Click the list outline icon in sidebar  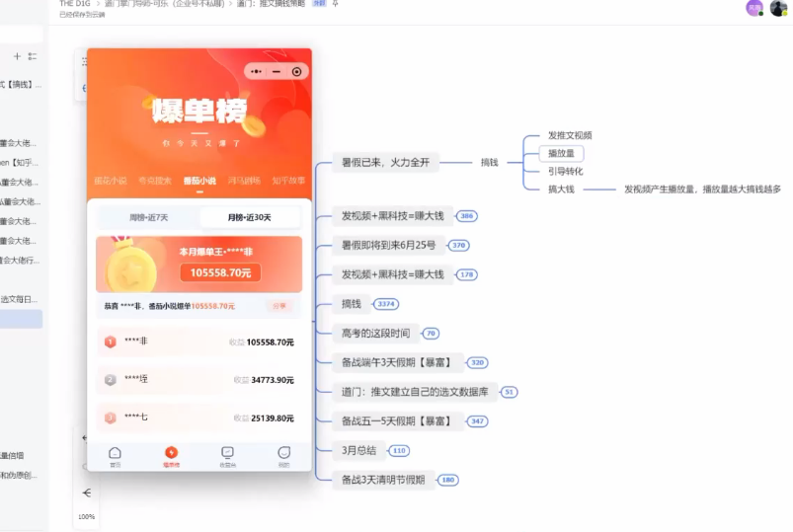point(33,56)
